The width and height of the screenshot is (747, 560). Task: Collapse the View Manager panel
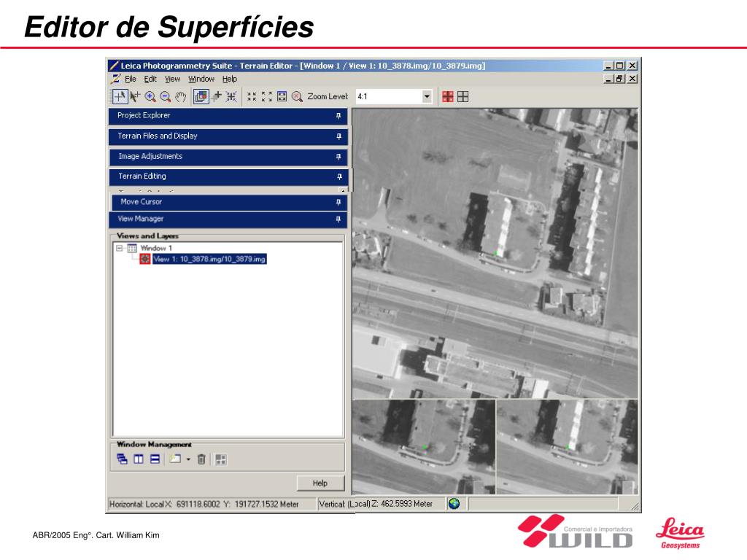pyautogui.click(x=228, y=219)
